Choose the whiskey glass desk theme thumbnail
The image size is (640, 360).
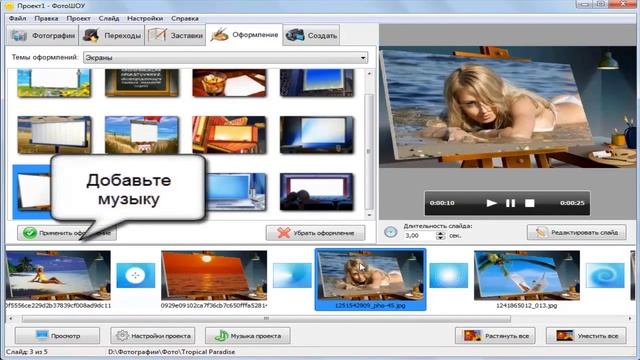click(229, 82)
